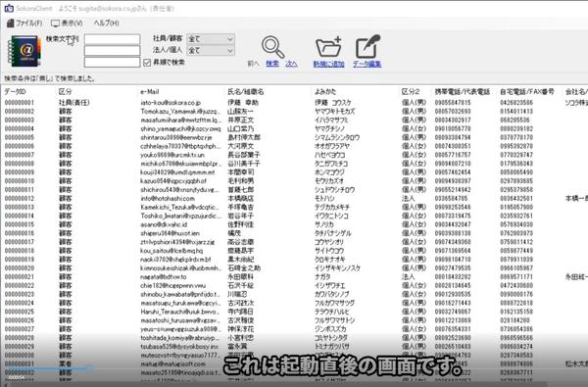Click the データ編集 link
Image resolution: width=588 pixels, height=387 pixels.
click(x=367, y=64)
